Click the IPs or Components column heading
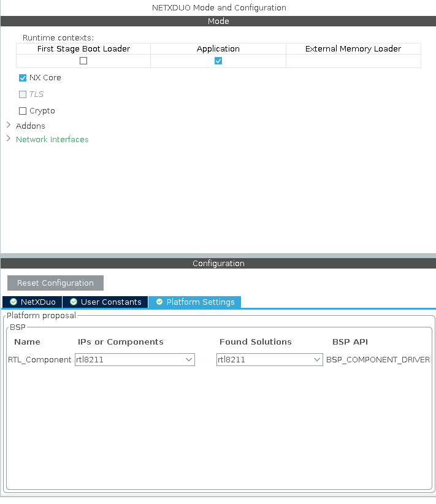Image resolution: width=436 pixels, height=504 pixels. 121,342
